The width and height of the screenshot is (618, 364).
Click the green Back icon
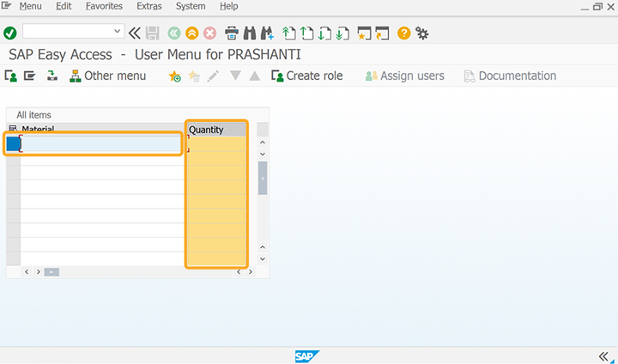(x=173, y=33)
